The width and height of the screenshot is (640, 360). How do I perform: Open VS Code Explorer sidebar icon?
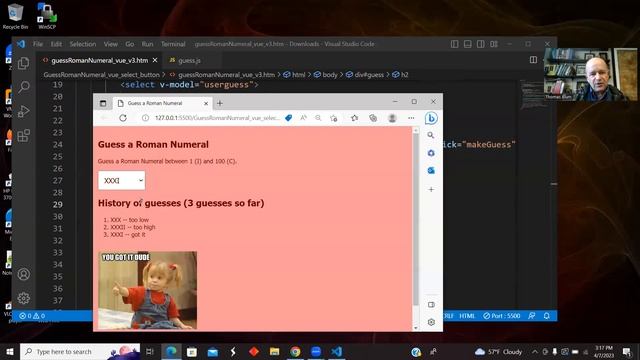point(24,63)
